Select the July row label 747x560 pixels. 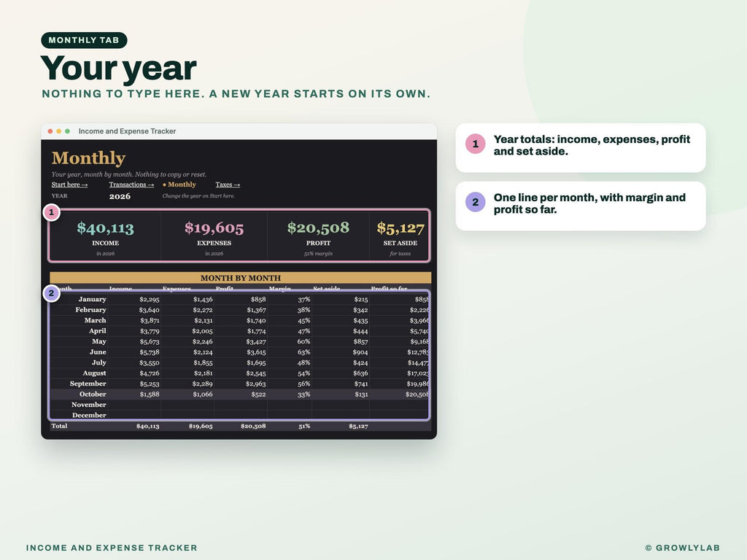[98, 362]
